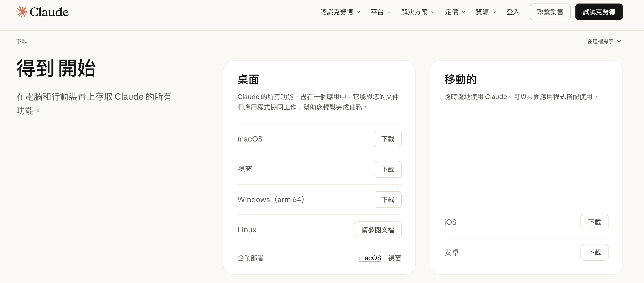Select the 隨時隨地使用 Claude description text
The width and height of the screenshot is (644, 283).
(x=521, y=97)
